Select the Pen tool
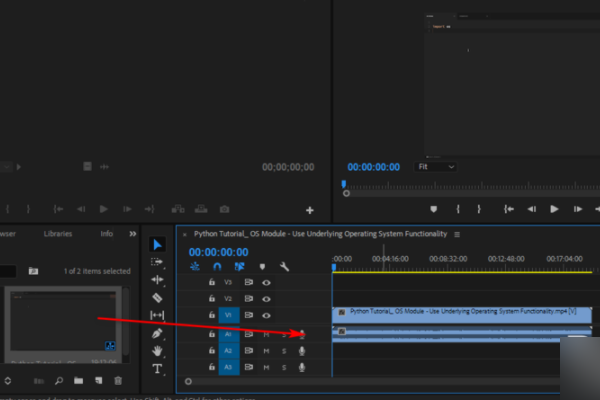Viewport: 600px width, 400px height. (x=157, y=333)
